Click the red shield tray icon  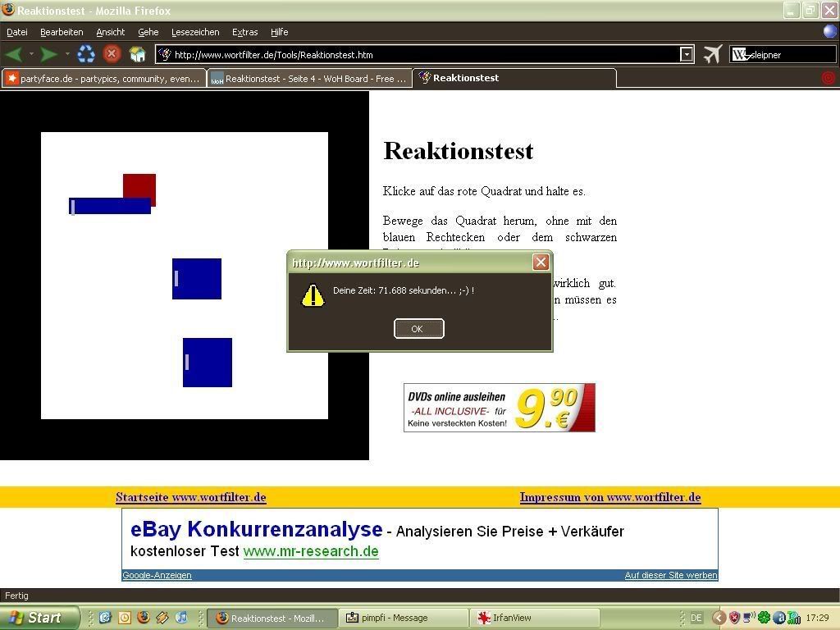click(x=734, y=618)
